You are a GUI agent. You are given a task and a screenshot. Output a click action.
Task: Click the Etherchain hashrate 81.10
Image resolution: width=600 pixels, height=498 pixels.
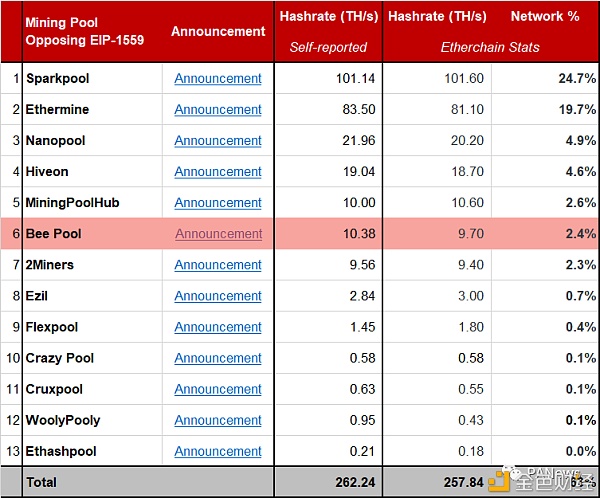(467, 109)
